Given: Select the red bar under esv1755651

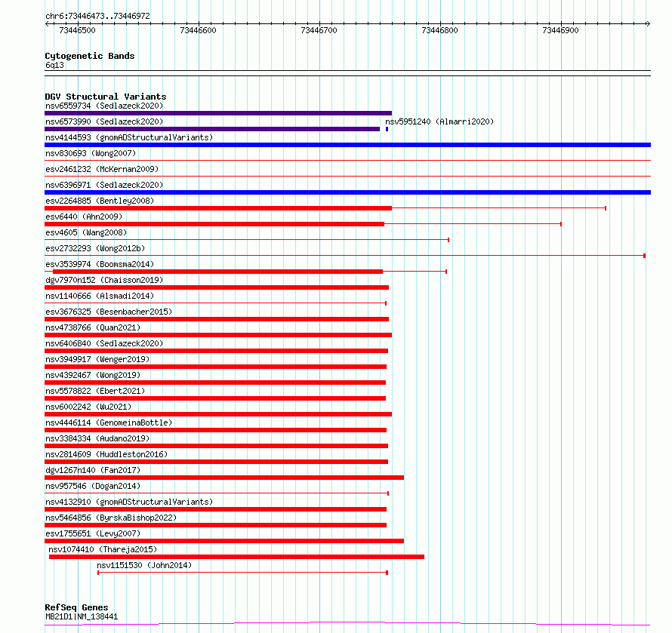Looking at the screenshot, I should pyautogui.click(x=224, y=541).
